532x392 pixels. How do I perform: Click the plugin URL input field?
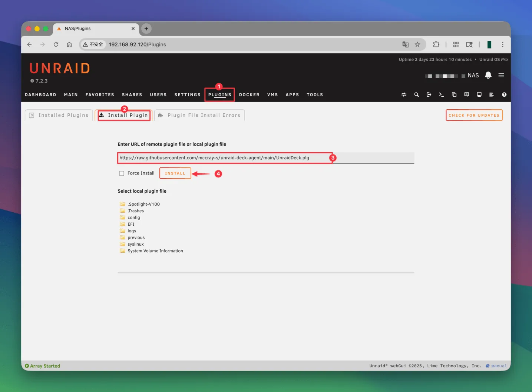[x=266, y=158]
